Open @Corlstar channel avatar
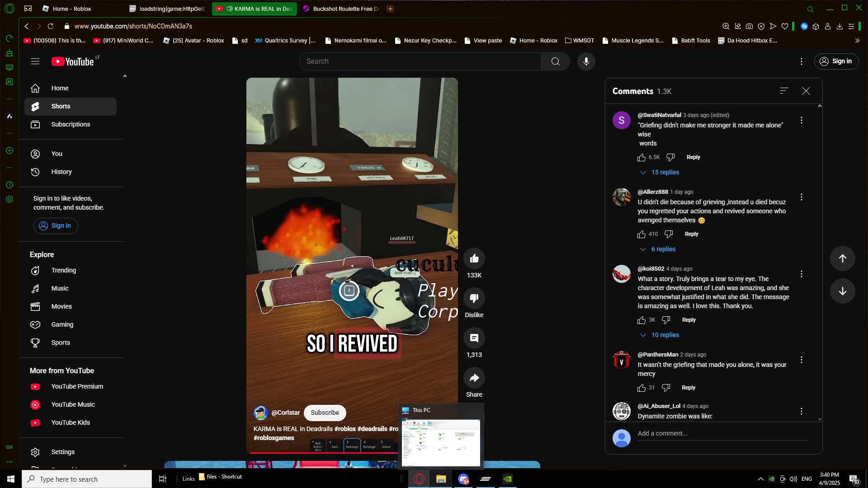The height and width of the screenshot is (488, 868). pos(260,413)
